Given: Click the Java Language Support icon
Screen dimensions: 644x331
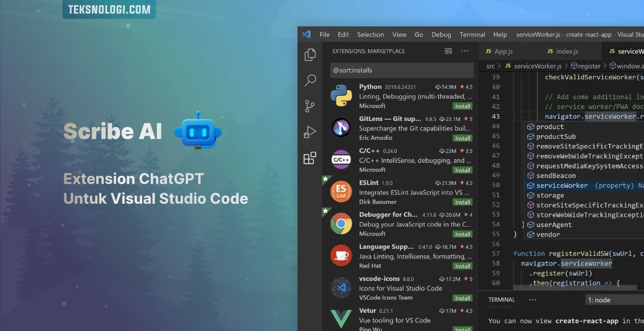Looking at the screenshot, I should [x=341, y=255].
